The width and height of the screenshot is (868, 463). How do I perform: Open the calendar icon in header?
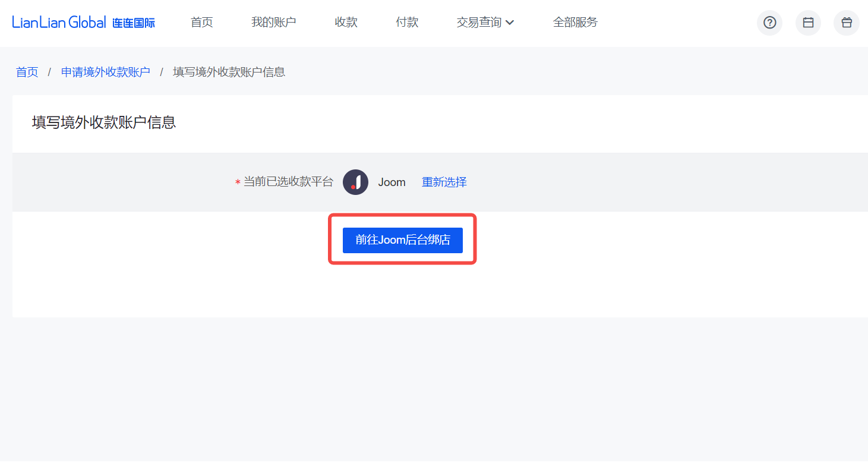pos(808,23)
